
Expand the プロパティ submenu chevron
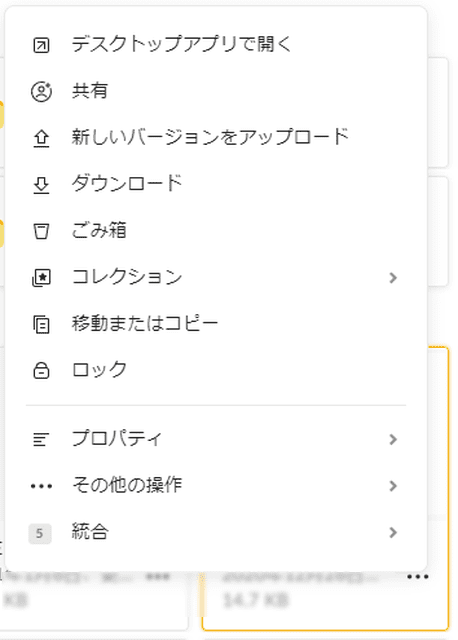[393, 439]
